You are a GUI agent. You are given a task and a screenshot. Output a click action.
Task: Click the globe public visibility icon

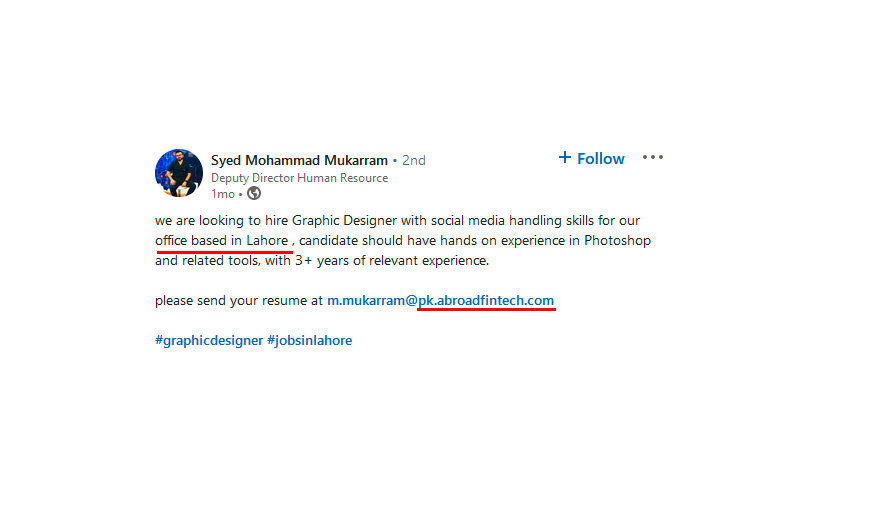(254, 194)
